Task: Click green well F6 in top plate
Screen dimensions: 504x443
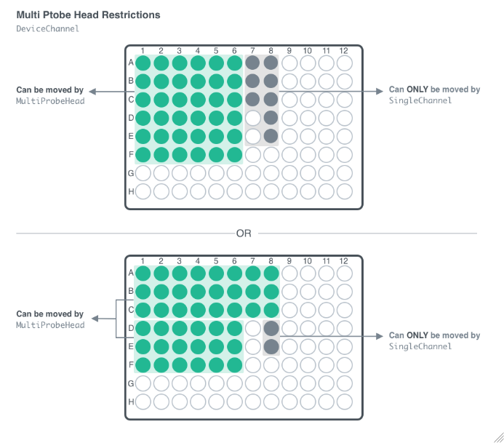Action: [235, 155]
